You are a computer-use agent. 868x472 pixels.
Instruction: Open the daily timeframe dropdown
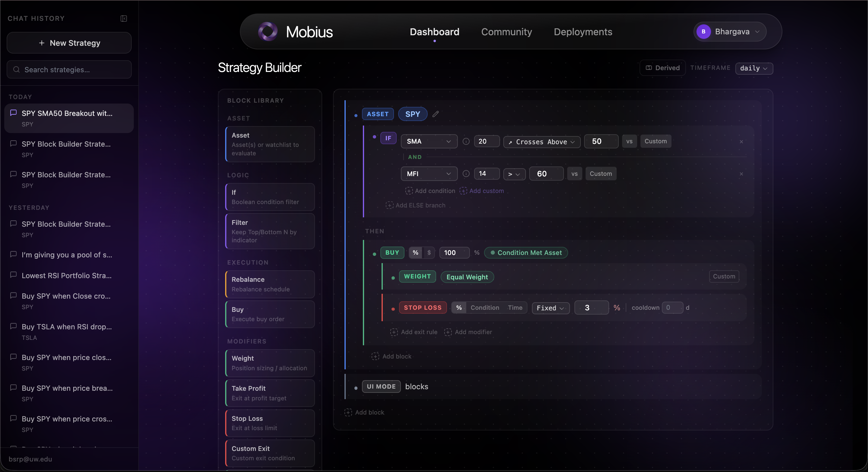coord(754,68)
